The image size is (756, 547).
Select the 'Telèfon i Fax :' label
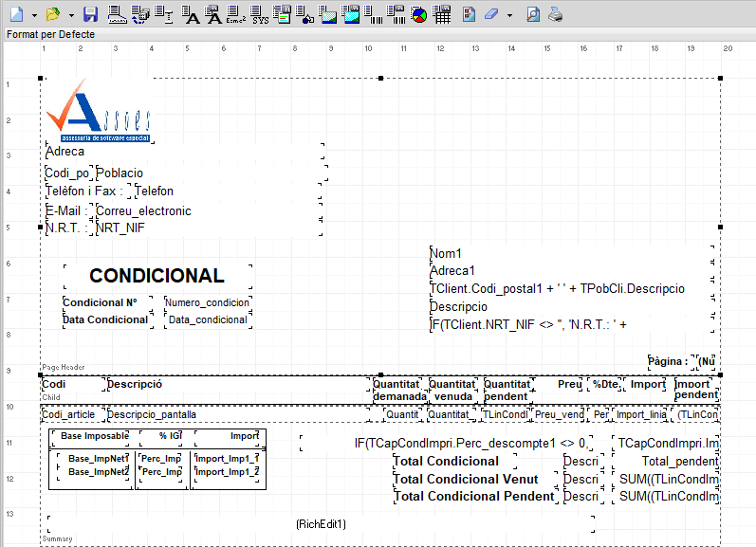[x=88, y=191]
